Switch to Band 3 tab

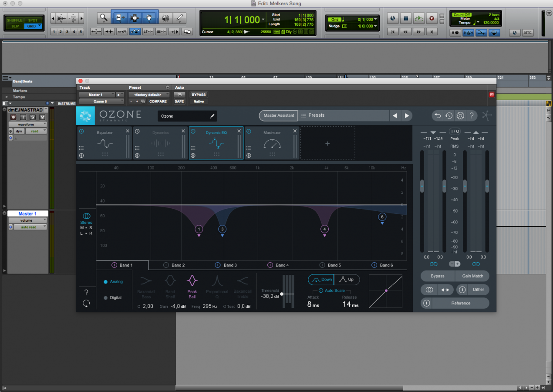230,265
